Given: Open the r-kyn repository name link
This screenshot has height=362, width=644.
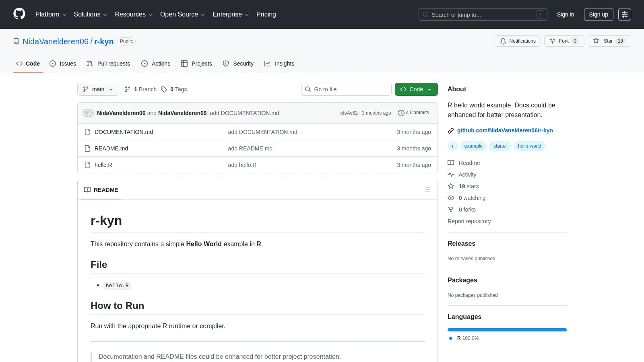Looking at the screenshot, I should [104, 41].
